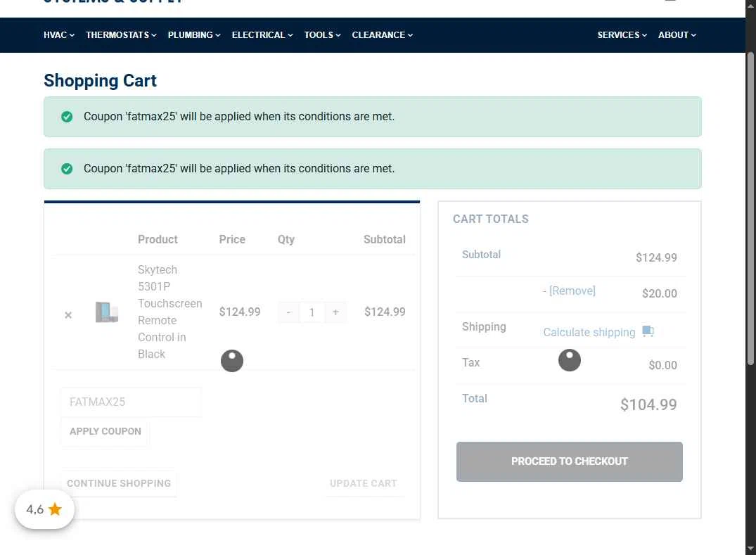Click Continue Shopping button

point(119,483)
